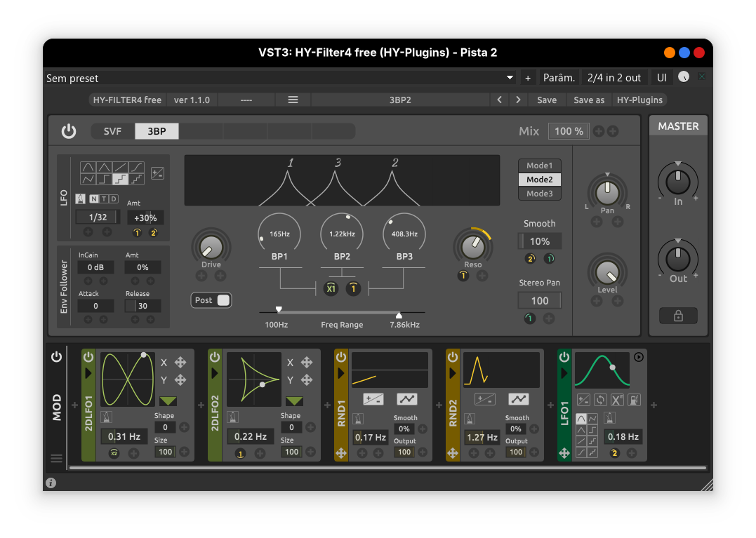
Task: Click the loop/retrigger icon in the LFO1 module
Action: [x=601, y=400]
